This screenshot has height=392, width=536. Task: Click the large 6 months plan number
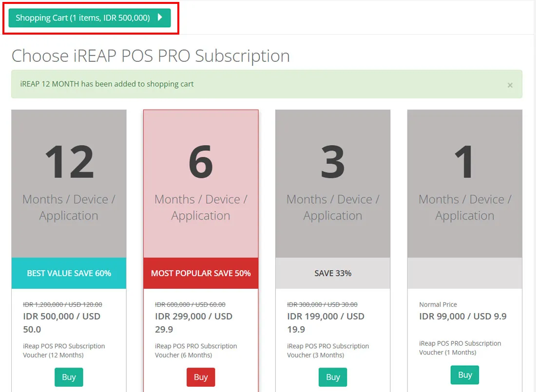click(x=201, y=162)
